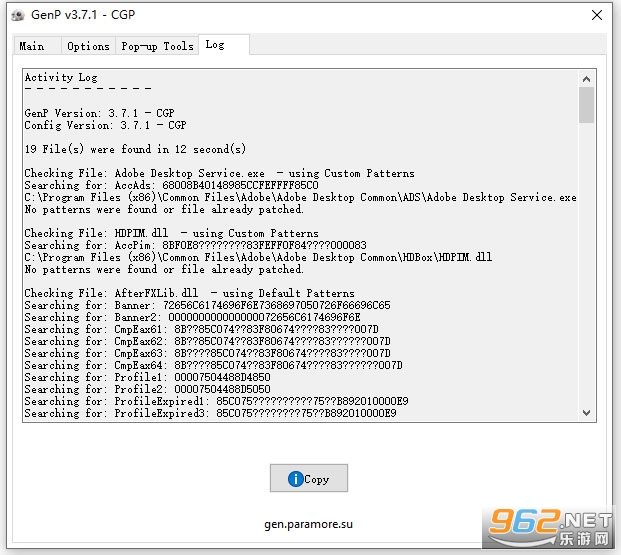
Task: Click the blue info icon on Copy button
Action: 295,479
